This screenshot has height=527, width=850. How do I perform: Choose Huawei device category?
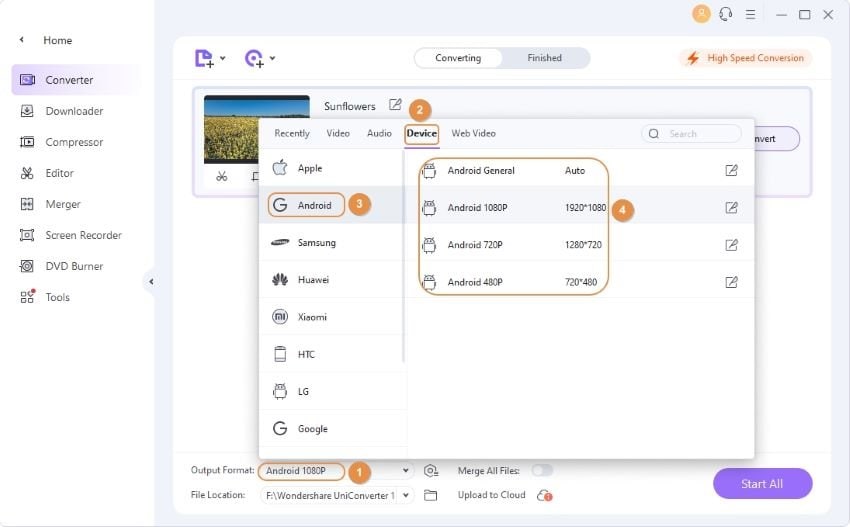pos(331,280)
